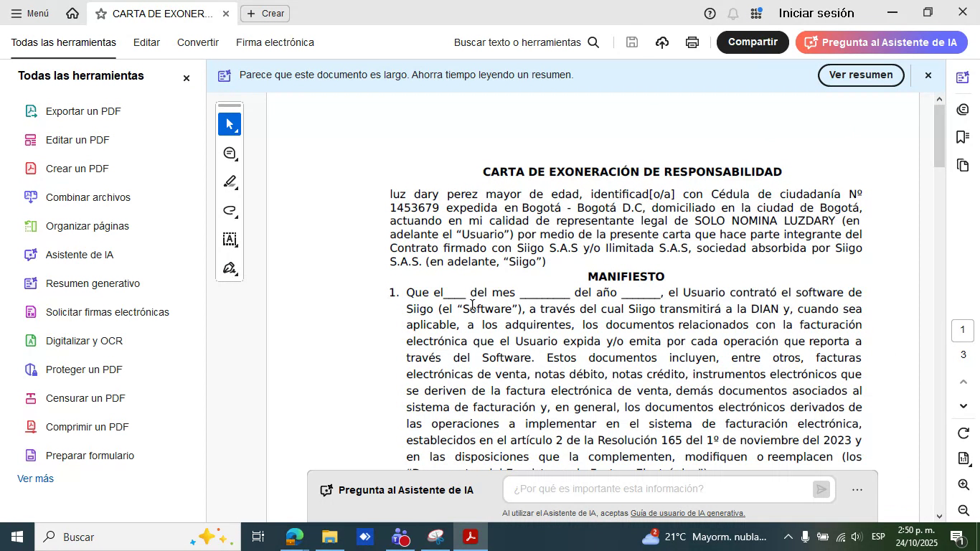This screenshot has width=980, height=551.
Task: Click the upload to cloud icon
Action: [662, 42]
